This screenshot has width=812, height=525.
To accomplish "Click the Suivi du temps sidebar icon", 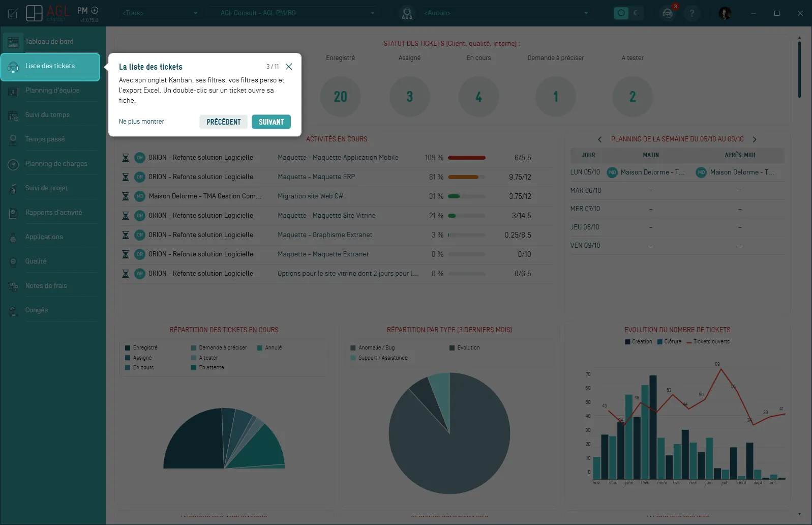I will (13, 115).
